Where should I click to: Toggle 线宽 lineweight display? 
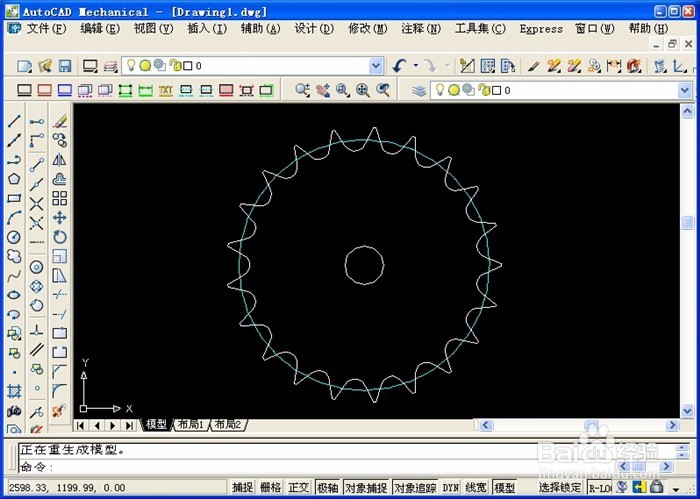[x=476, y=487]
